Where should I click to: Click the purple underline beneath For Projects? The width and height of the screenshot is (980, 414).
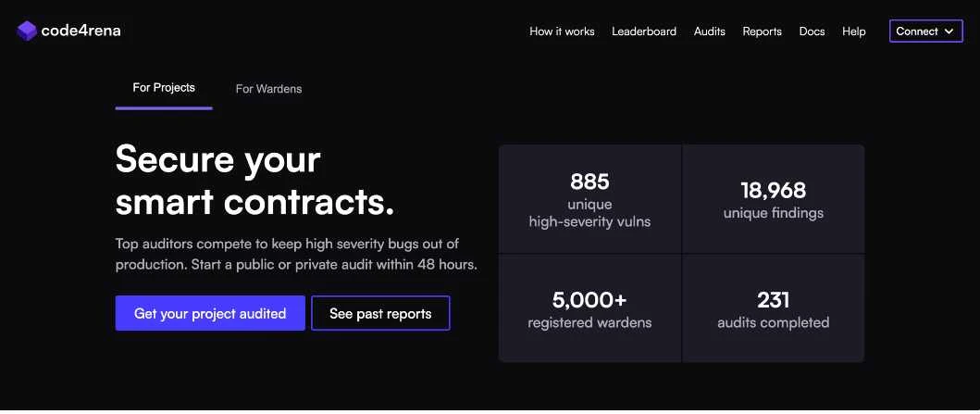(164, 108)
